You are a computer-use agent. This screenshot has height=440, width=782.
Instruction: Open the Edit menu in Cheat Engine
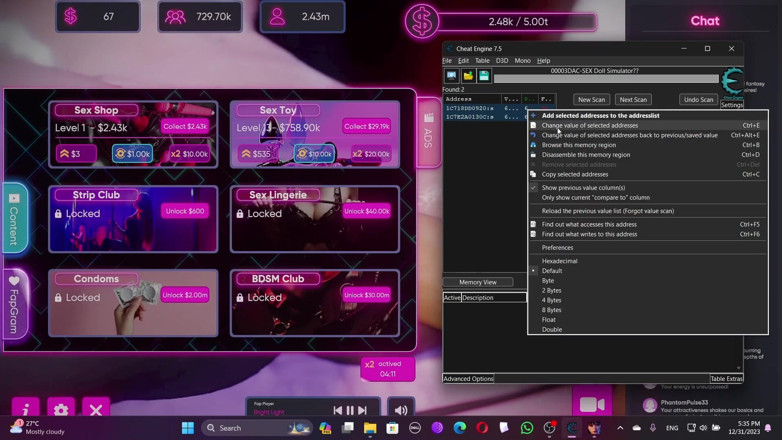click(463, 61)
